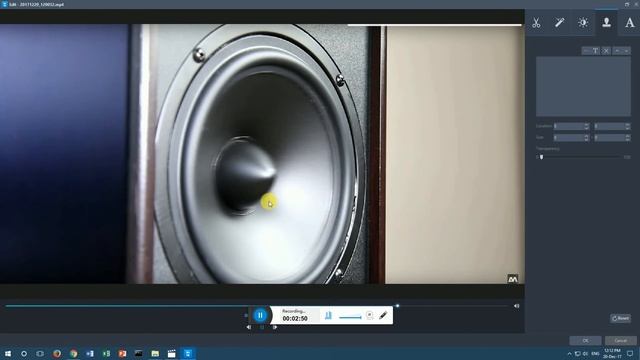Image resolution: width=640 pixels, height=360 pixels.
Task: Pause the screen recording
Action: tap(260, 315)
